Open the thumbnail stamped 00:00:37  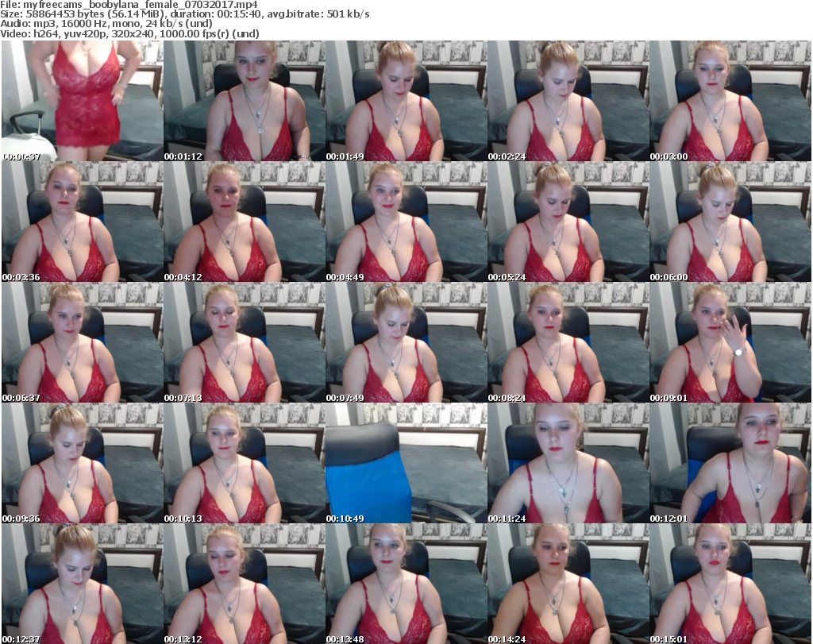(x=83, y=101)
